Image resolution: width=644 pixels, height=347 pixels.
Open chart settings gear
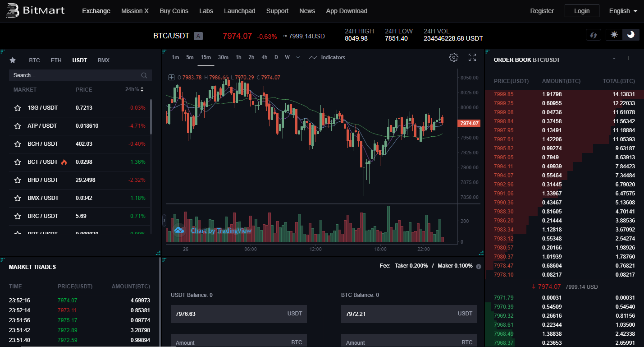pos(454,57)
